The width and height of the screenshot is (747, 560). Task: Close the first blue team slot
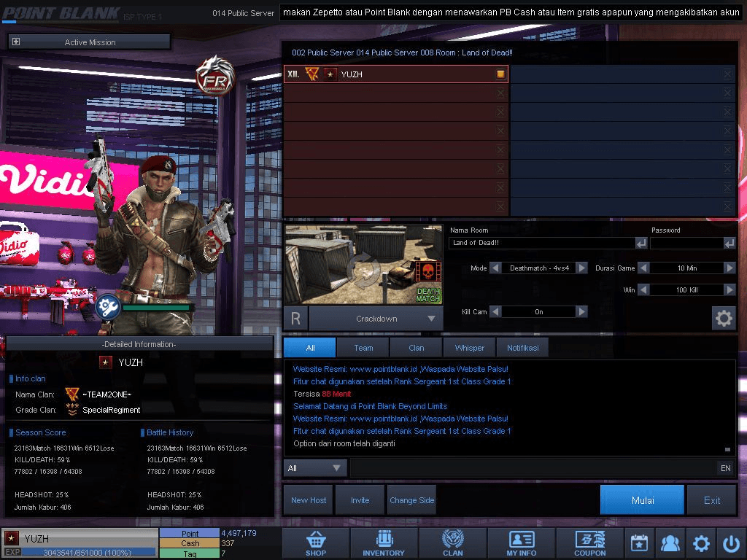pyautogui.click(x=727, y=74)
